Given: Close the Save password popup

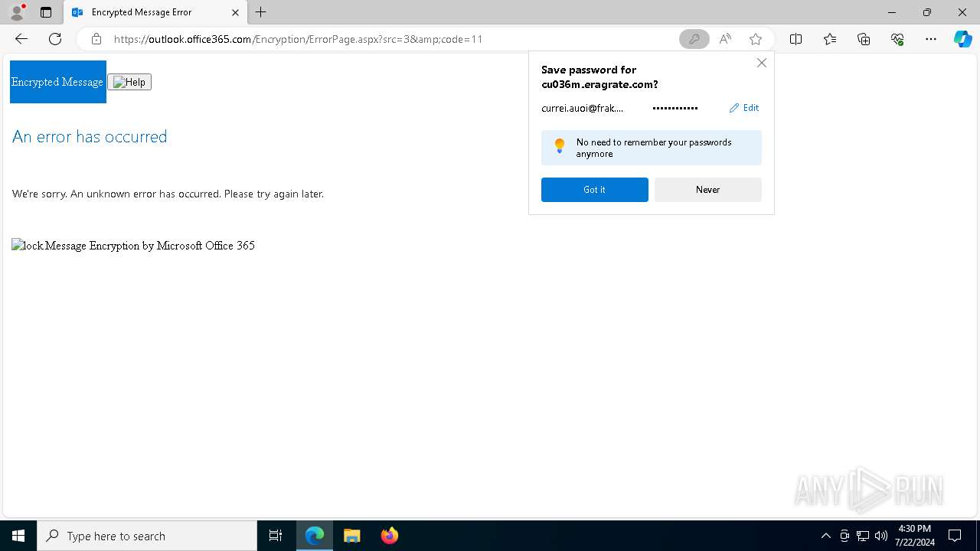Looking at the screenshot, I should pyautogui.click(x=761, y=63).
